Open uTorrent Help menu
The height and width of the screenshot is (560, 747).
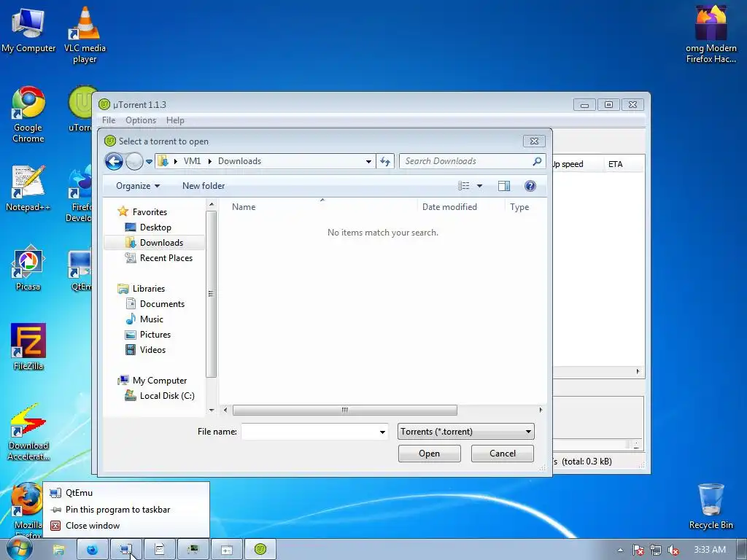point(175,120)
